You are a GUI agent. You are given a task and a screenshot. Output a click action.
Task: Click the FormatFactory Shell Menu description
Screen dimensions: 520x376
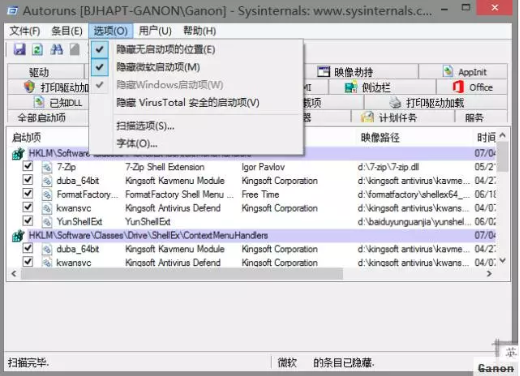pyautogui.click(x=179, y=194)
